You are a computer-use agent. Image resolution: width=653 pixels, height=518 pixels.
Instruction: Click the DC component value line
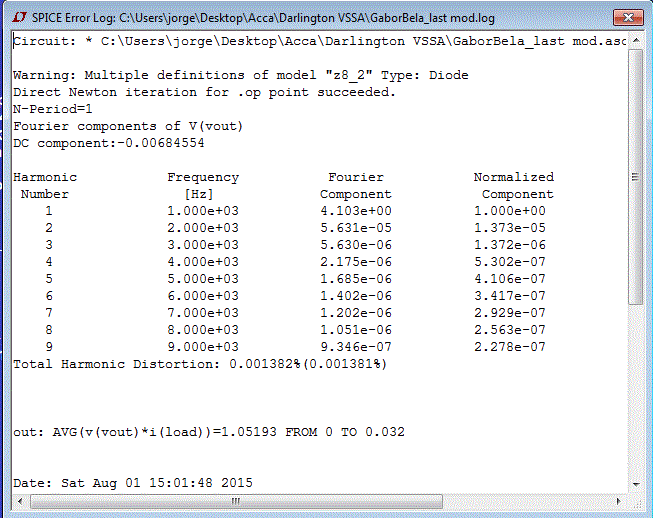(x=109, y=143)
